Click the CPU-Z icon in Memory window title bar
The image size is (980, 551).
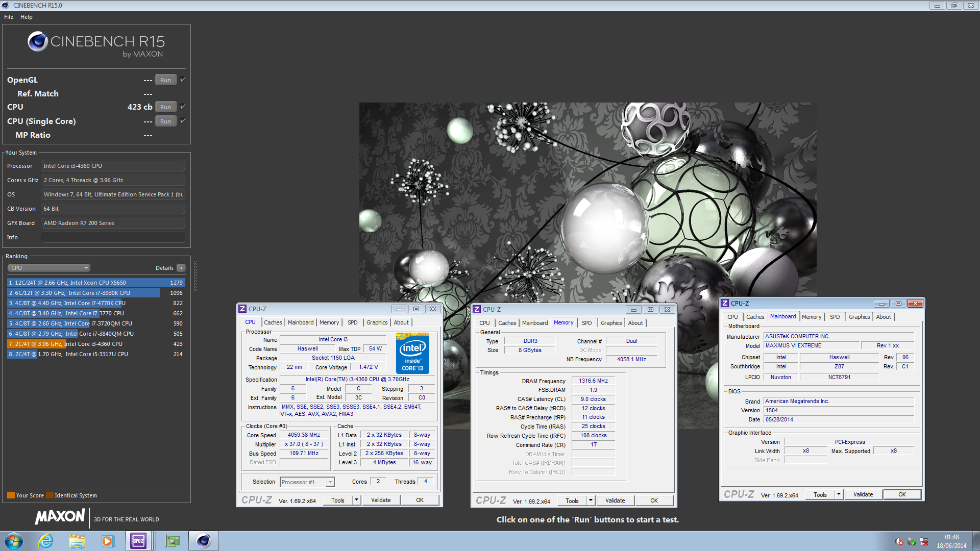[x=477, y=310]
